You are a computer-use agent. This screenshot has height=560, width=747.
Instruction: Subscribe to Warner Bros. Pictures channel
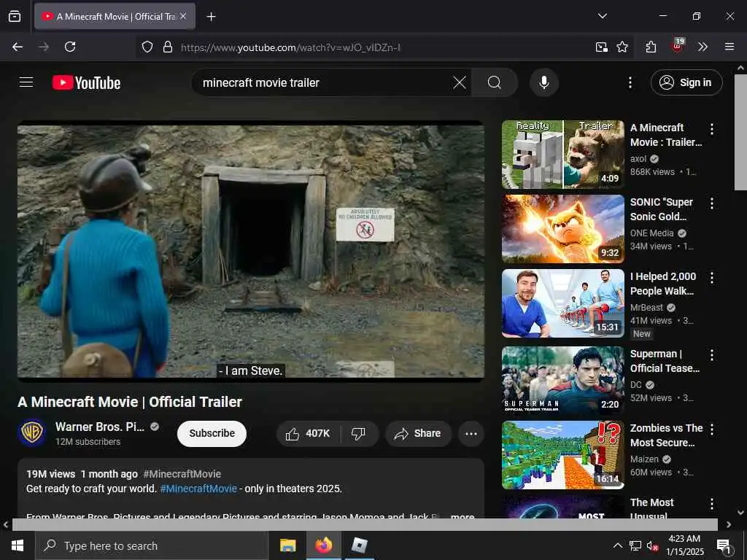212,433
